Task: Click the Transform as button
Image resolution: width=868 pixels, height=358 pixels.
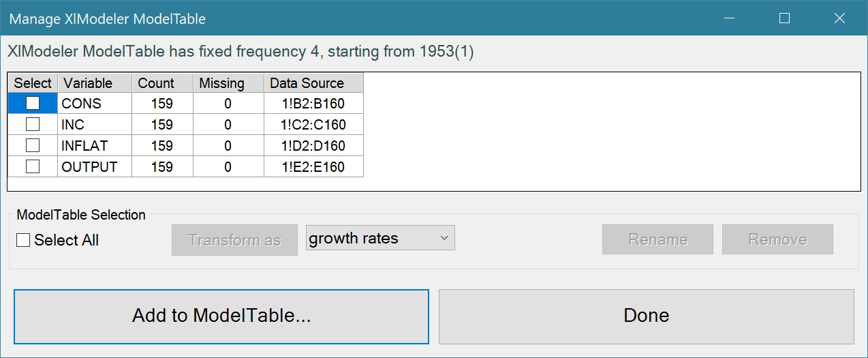Action: [234, 240]
